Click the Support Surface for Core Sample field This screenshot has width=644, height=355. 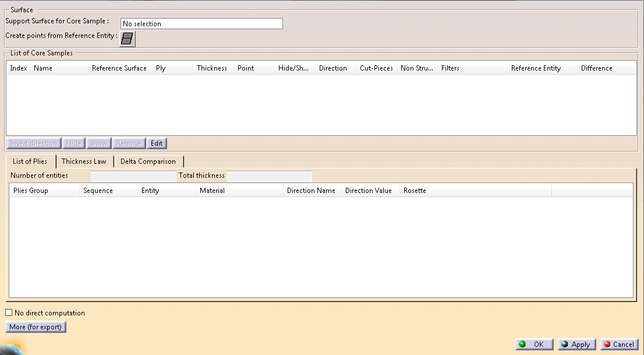pos(201,24)
